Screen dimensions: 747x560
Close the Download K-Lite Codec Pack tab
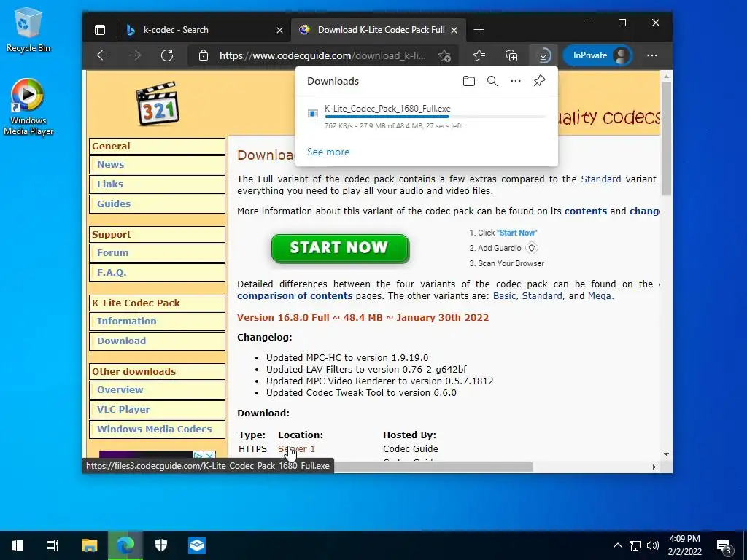pyautogui.click(x=454, y=30)
